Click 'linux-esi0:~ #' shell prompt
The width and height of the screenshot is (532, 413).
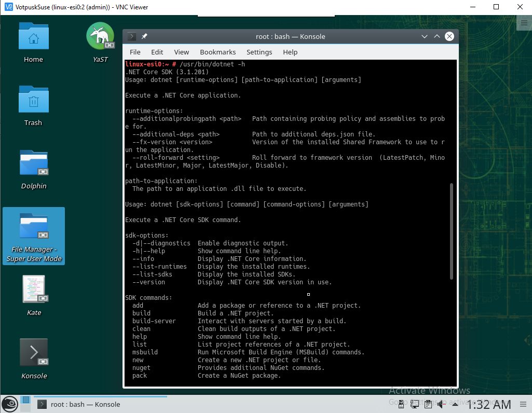click(x=151, y=64)
